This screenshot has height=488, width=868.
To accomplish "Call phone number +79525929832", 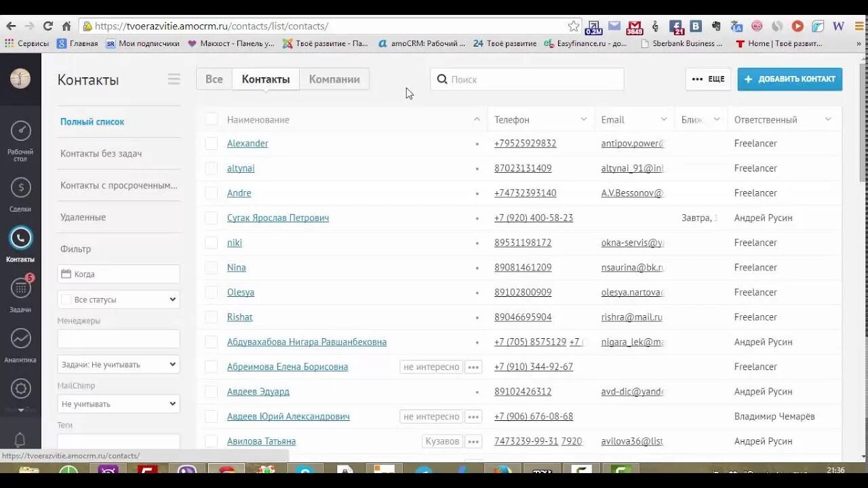I will 526,144.
